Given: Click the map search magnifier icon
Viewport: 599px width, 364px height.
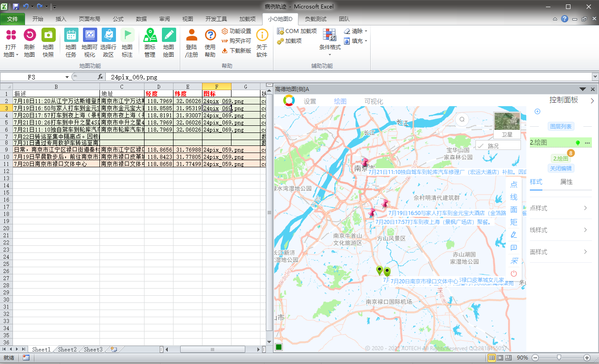Looking at the screenshot, I should coord(463,120).
